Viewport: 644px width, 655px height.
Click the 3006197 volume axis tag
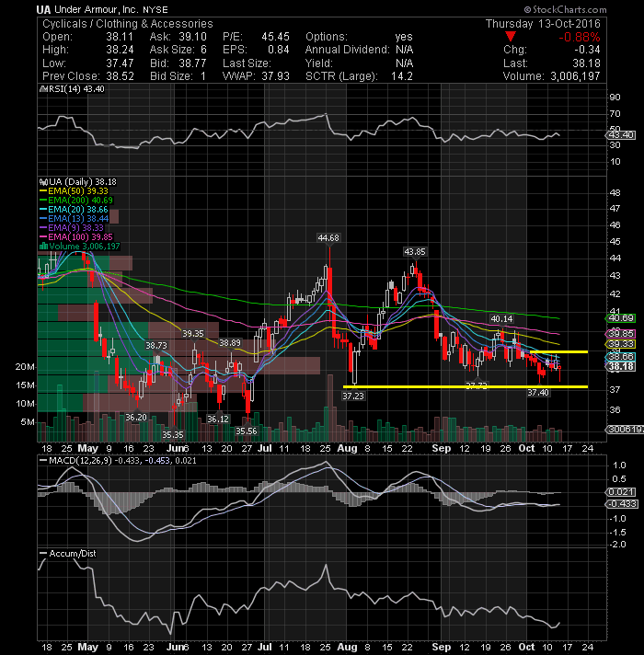(625, 429)
